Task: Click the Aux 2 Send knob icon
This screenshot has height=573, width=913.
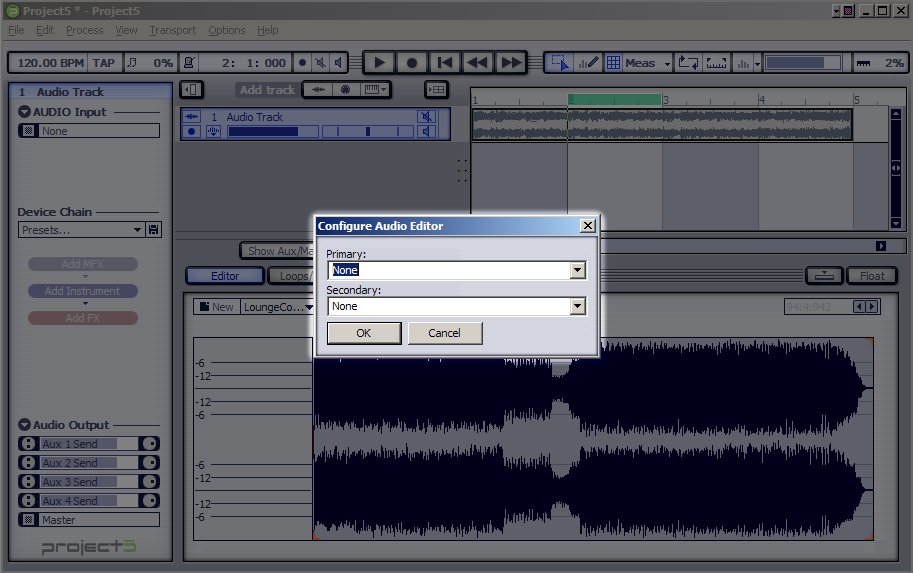Action: pos(150,463)
